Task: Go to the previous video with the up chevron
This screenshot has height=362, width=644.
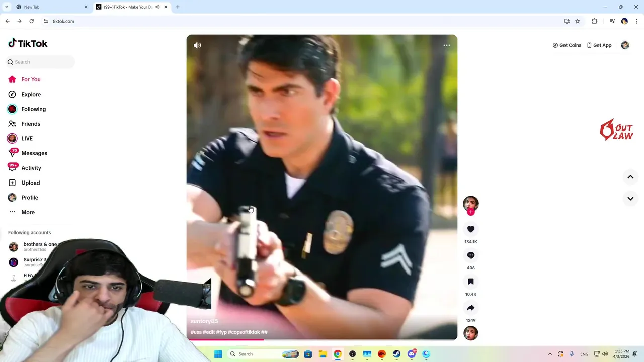Action: click(630, 177)
